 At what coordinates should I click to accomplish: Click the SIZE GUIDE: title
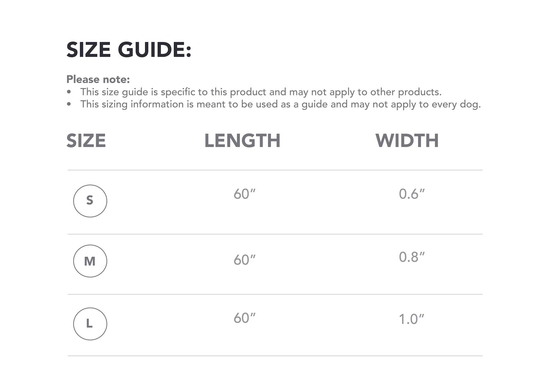click(x=129, y=50)
